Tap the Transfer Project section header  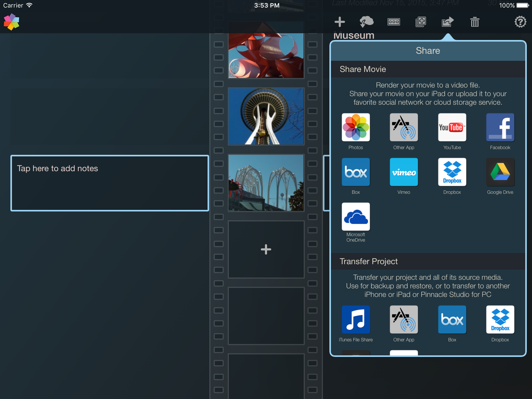(428, 261)
